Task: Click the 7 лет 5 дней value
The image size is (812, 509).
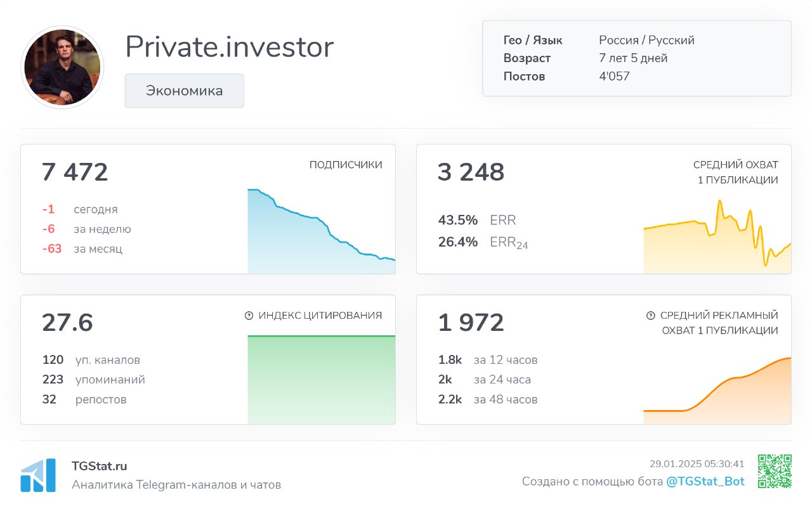Action: click(x=633, y=58)
